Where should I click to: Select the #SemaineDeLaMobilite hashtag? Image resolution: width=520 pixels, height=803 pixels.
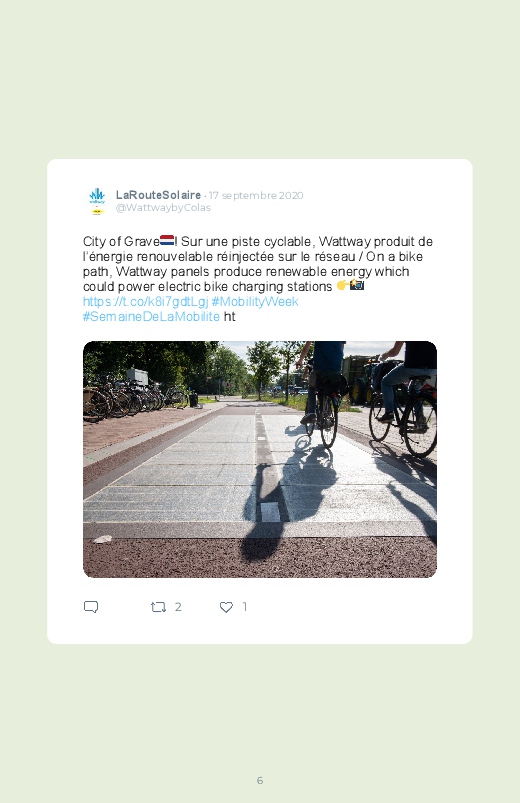(x=151, y=316)
